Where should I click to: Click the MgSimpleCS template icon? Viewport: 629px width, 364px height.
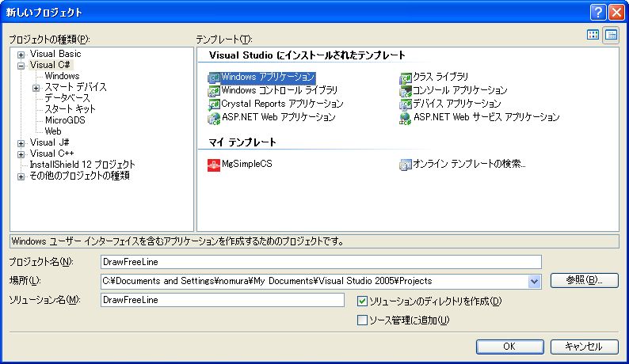[x=213, y=165]
